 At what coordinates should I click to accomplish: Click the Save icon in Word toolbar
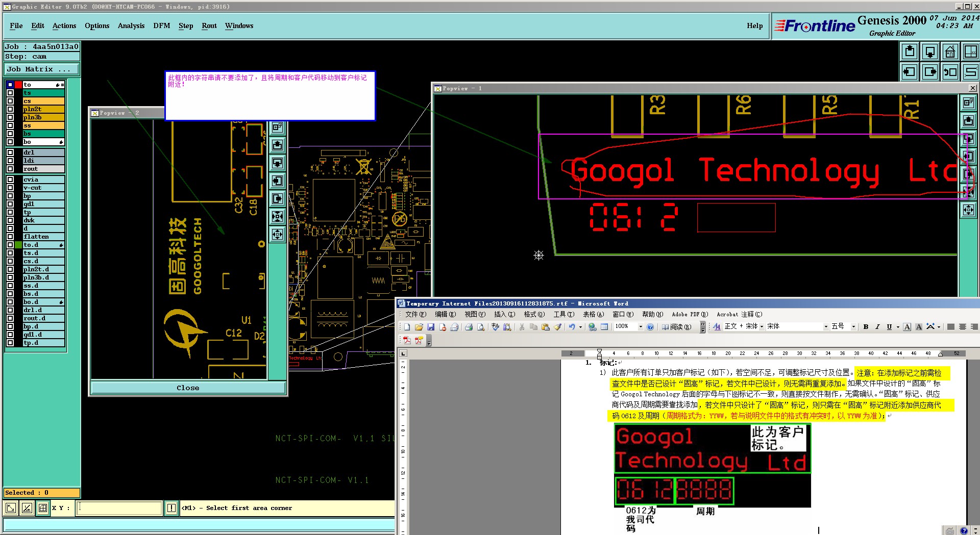pyautogui.click(x=430, y=327)
